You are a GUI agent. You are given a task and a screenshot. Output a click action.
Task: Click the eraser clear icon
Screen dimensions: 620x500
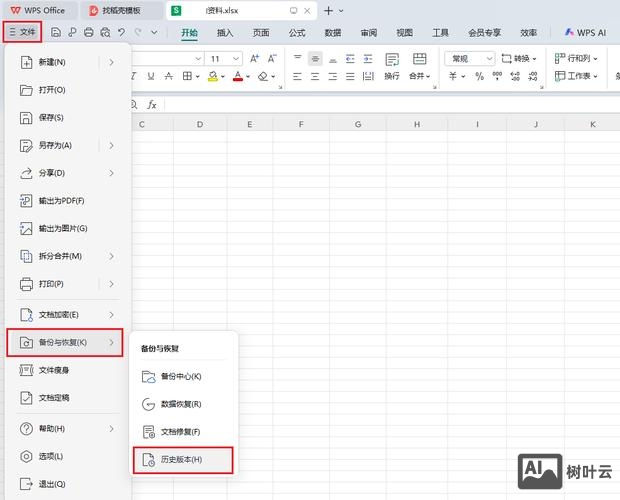pos(263,76)
